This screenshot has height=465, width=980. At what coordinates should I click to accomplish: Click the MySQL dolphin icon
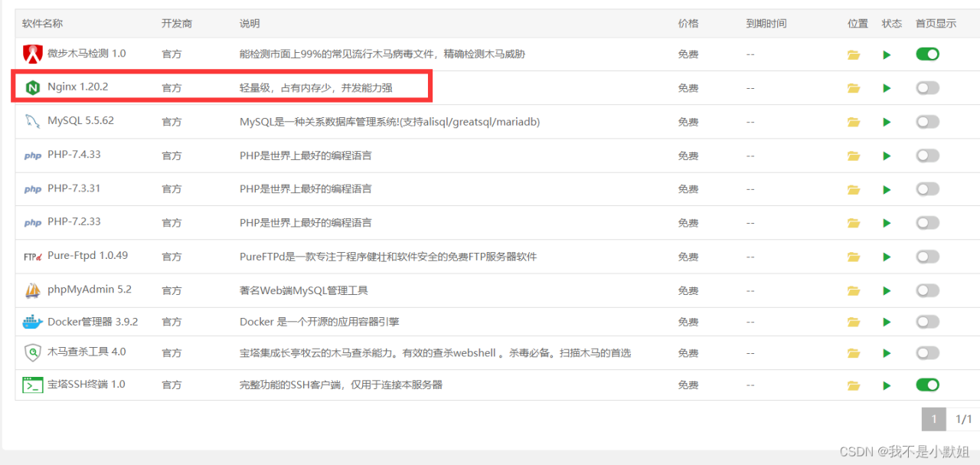[x=32, y=121]
